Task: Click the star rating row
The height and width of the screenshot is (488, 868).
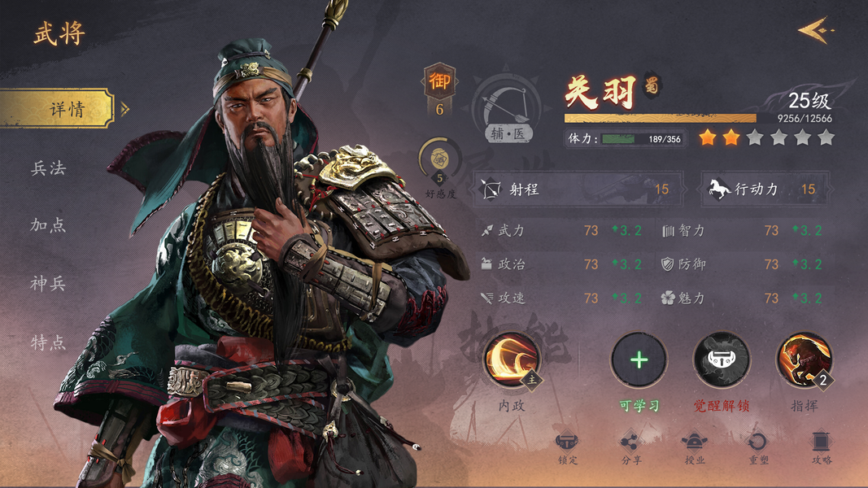Action: point(766,137)
